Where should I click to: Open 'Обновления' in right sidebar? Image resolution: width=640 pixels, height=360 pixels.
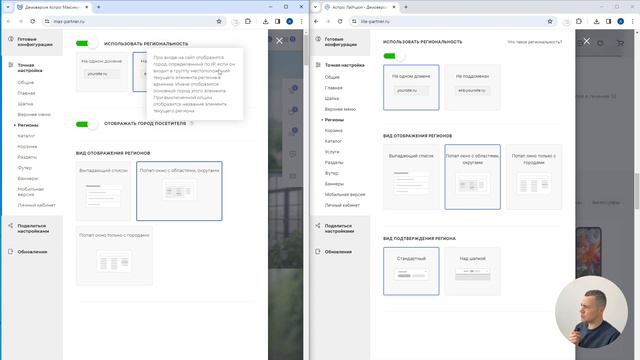tap(339, 251)
